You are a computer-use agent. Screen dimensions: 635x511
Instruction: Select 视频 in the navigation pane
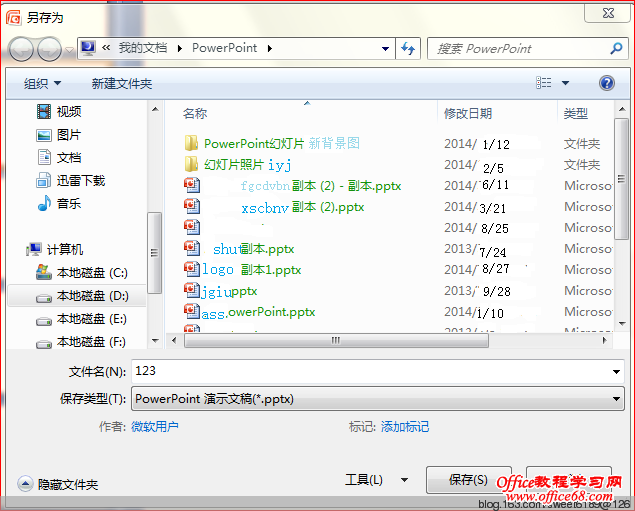pyautogui.click(x=59, y=111)
